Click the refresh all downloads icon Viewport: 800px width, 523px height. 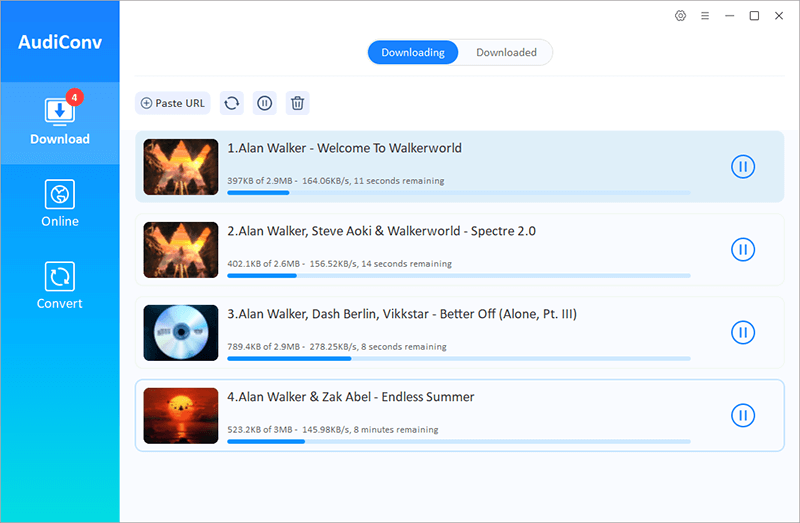232,103
